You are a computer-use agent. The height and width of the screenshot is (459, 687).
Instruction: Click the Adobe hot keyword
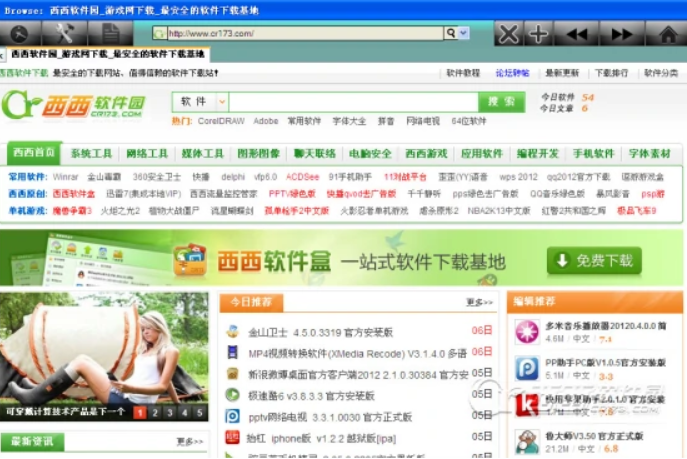(x=266, y=121)
